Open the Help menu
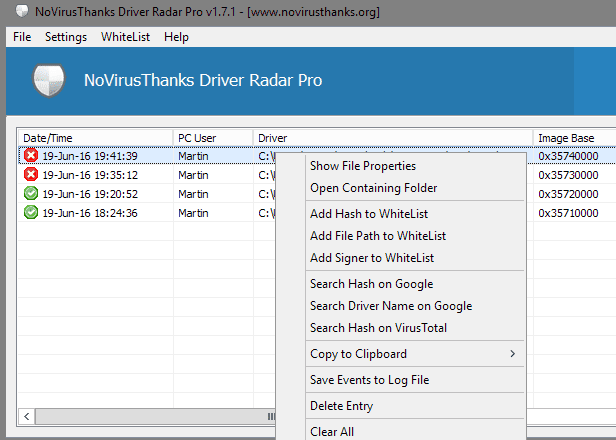Viewport: 616px width, 440px height. point(176,37)
